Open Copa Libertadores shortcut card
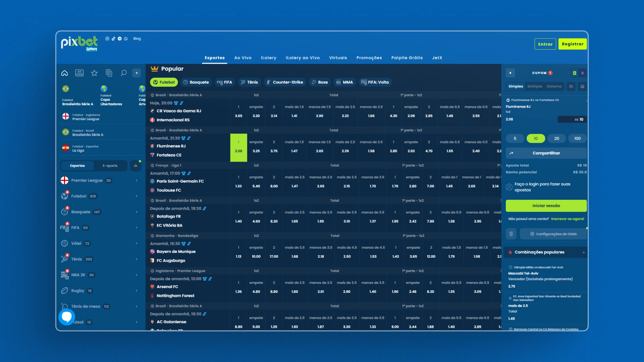 coord(111,96)
